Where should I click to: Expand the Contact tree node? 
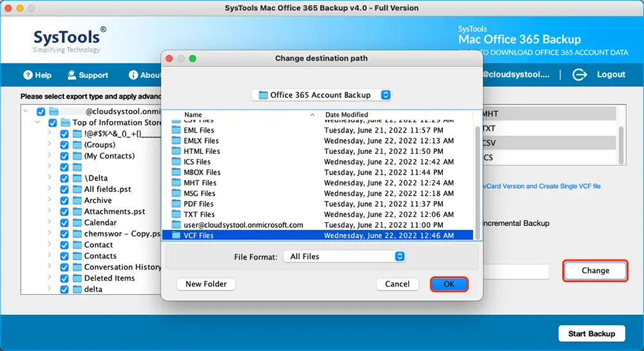[x=49, y=244]
